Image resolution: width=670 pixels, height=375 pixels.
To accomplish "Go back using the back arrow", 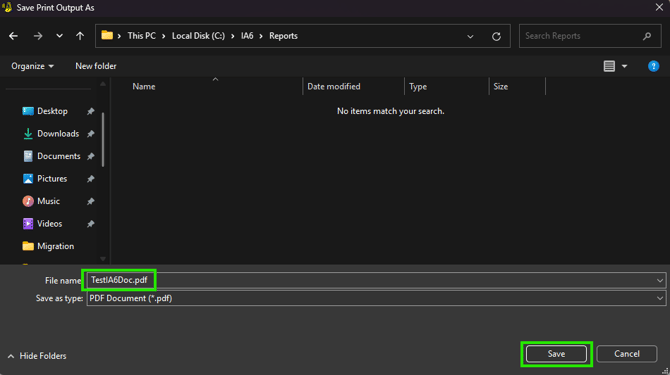I will pyautogui.click(x=13, y=36).
